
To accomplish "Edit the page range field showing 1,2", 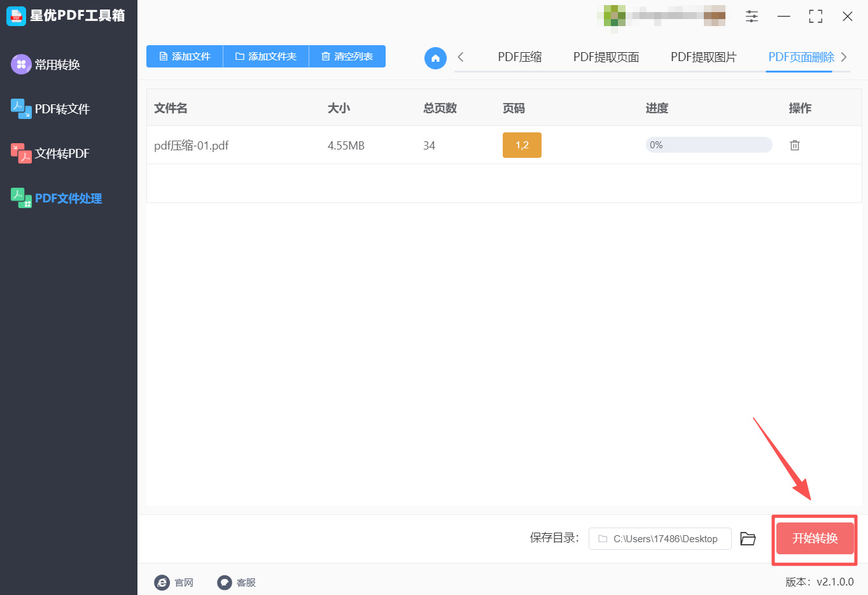I will [522, 145].
